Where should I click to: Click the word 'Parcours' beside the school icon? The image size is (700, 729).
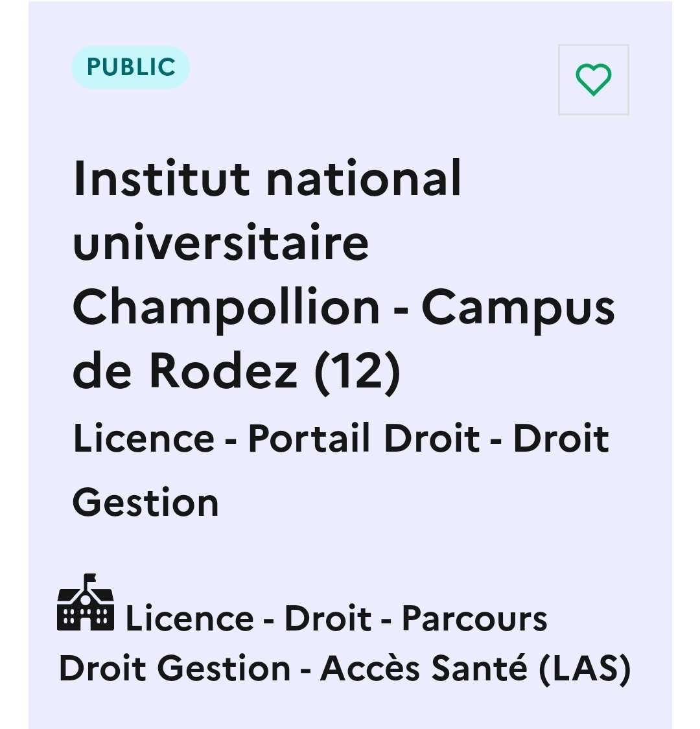click(474, 619)
